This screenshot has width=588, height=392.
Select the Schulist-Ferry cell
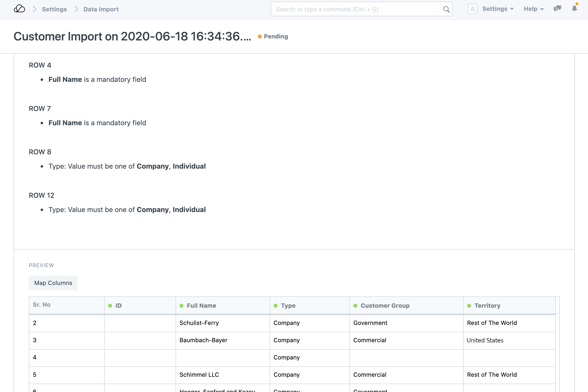coord(199,323)
